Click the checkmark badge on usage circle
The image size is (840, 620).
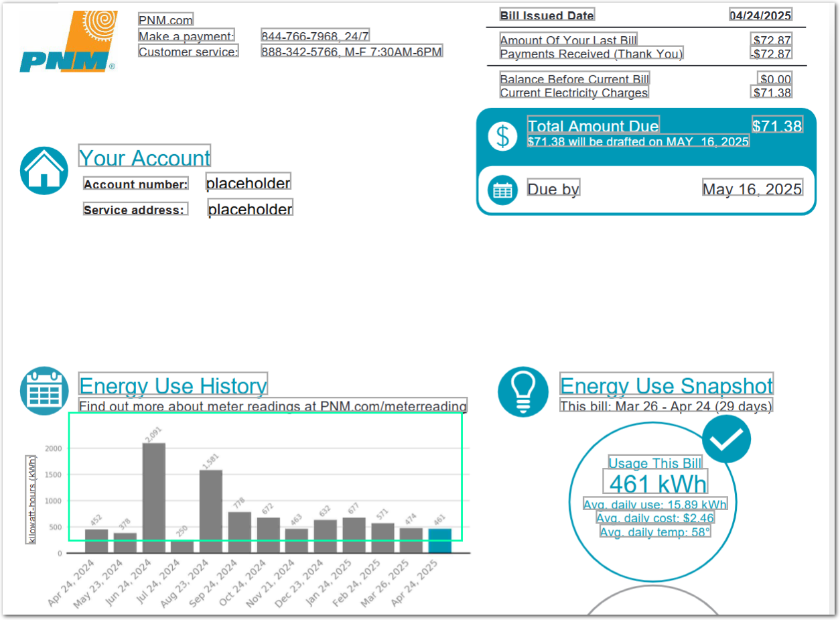click(726, 439)
